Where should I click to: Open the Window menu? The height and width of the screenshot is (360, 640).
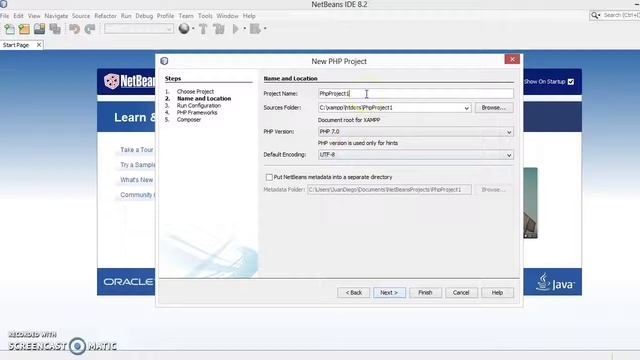(227, 16)
